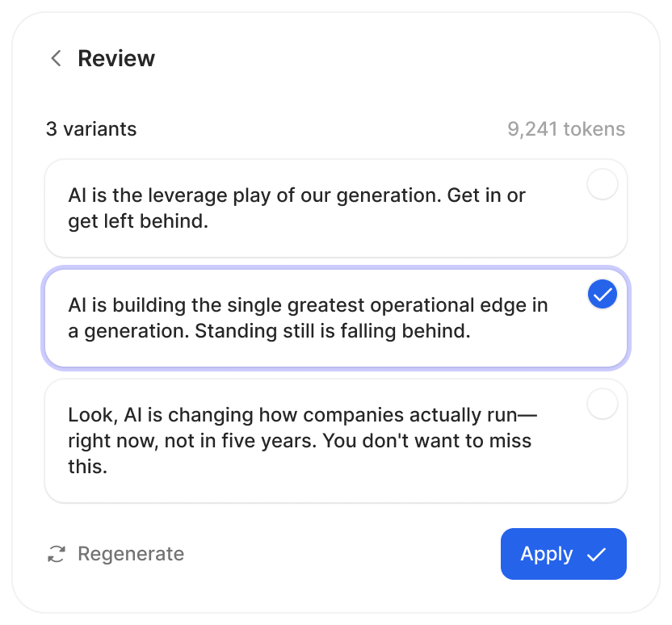Viewport: 672px width, 625px height.
Task: Deselect the currently checked second variant
Action: point(602,294)
